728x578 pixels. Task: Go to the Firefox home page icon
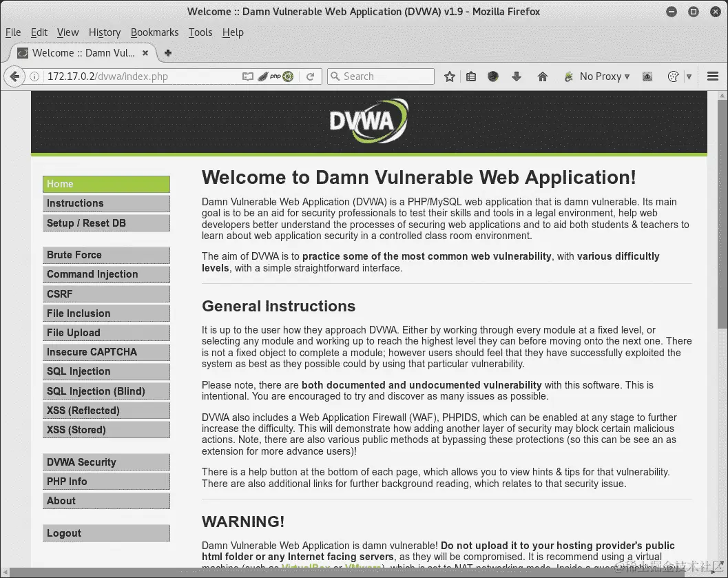[543, 76]
